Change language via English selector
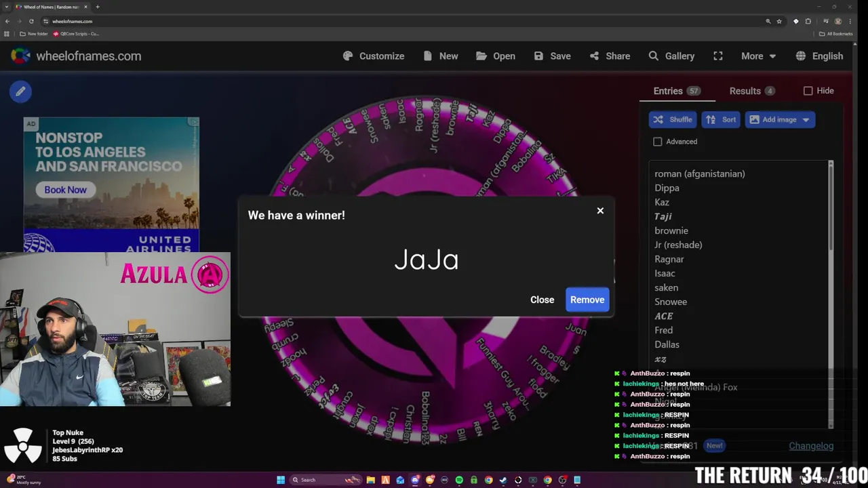The height and width of the screenshot is (488, 868). 819,56
